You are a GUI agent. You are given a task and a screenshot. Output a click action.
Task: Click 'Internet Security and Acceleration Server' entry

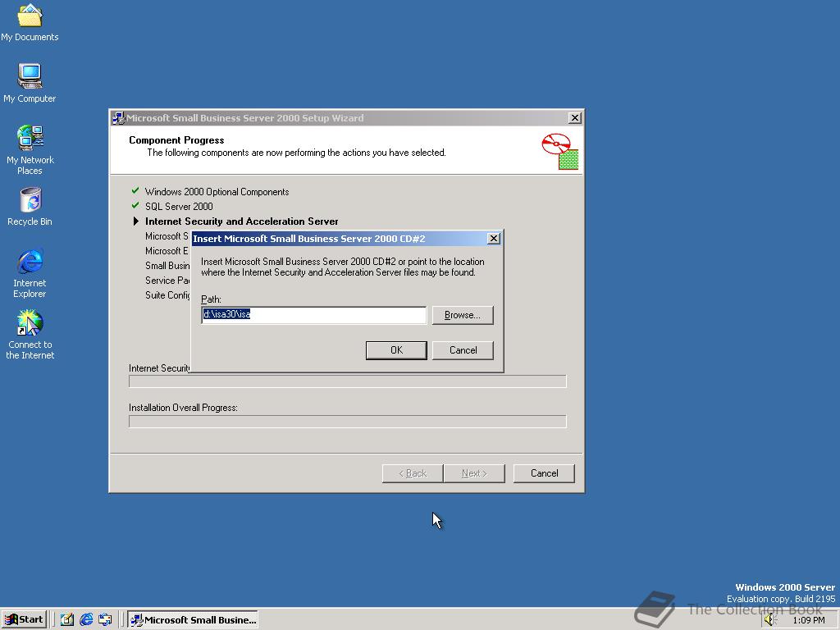tap(242, 221)
